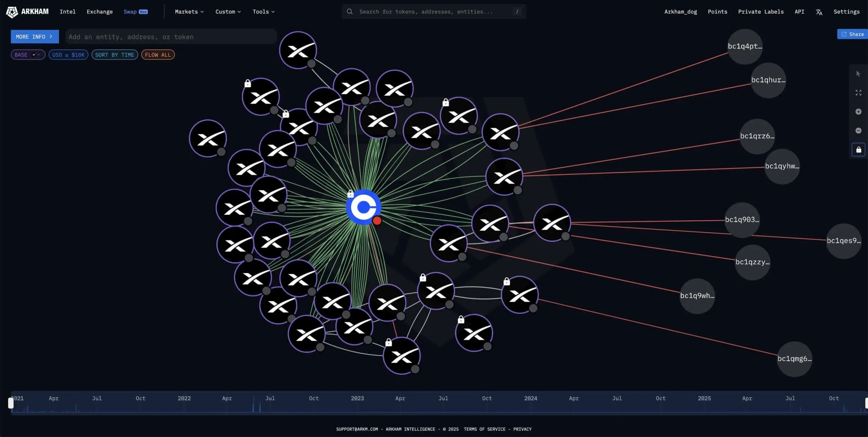Go to the Intel tab

[67, 12]
